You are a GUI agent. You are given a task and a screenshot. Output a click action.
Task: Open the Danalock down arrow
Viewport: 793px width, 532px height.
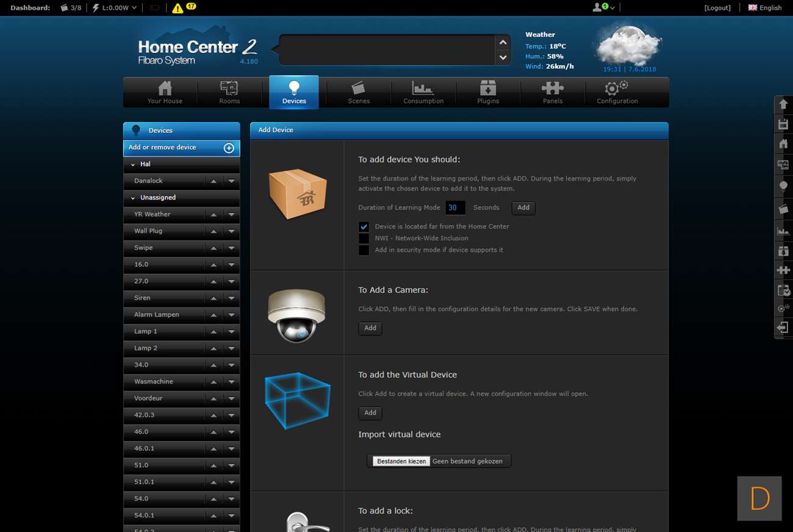231,181
